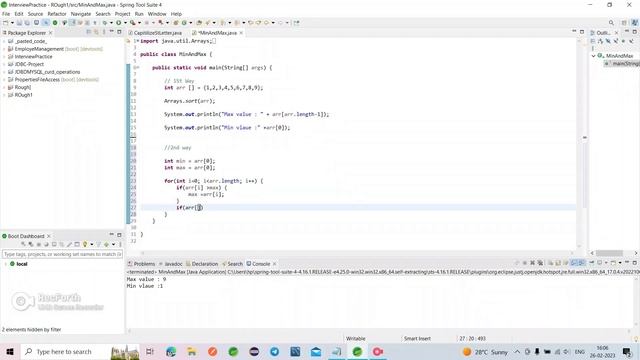
Task: Toggle Sort in Outline toolbar
Action: coord(601,41)
